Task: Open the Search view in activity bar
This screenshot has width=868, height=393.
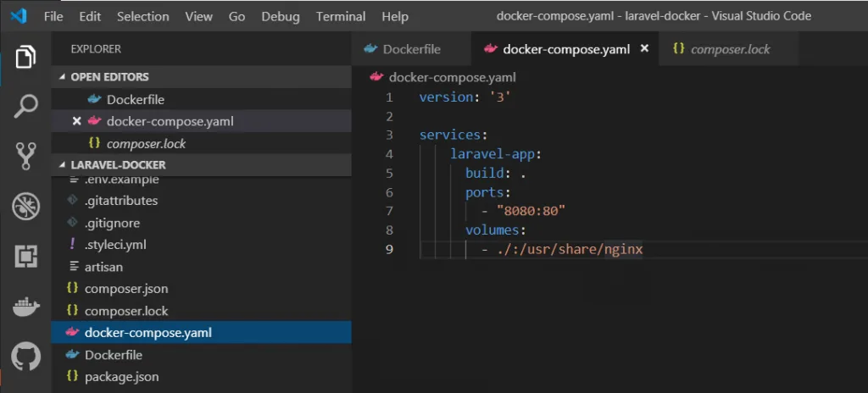Action: [25, 106]
